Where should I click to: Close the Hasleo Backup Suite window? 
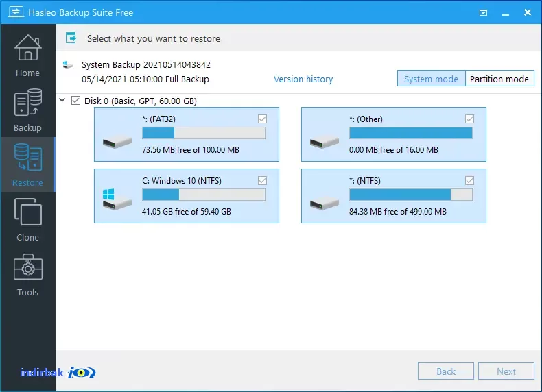pos(528,12)
